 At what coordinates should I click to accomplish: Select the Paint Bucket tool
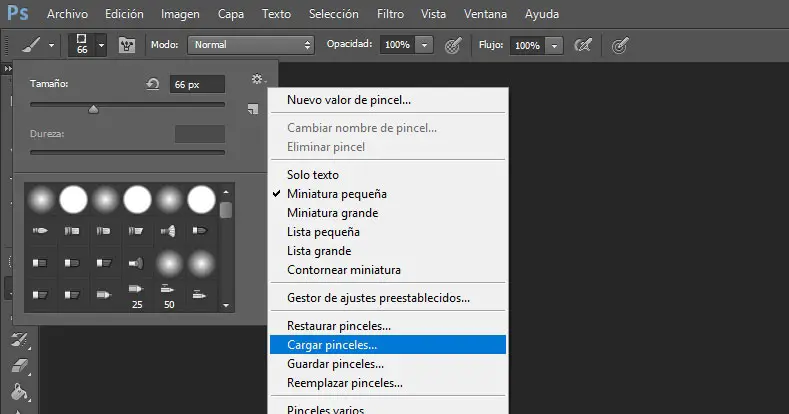19,390
